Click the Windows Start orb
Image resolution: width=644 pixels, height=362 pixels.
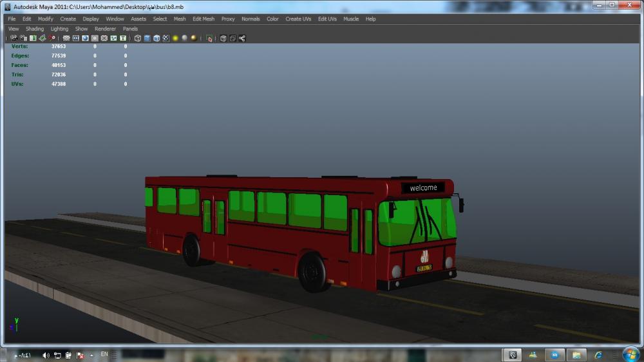[x=631, y=354]
